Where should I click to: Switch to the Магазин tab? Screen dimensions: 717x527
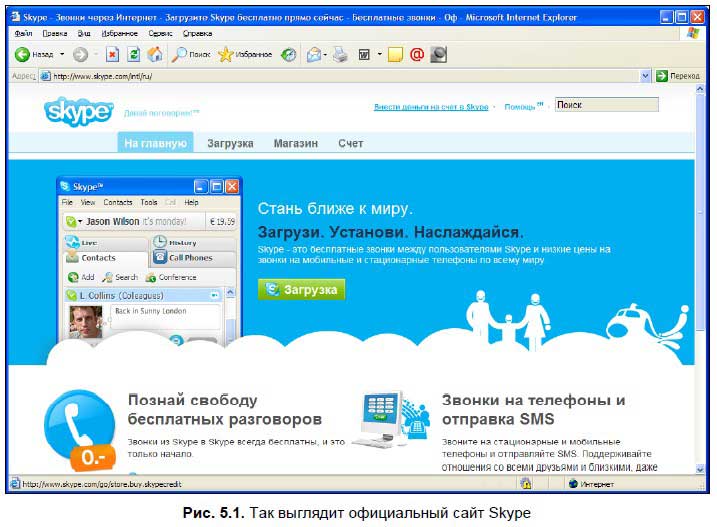pos(295,144)
